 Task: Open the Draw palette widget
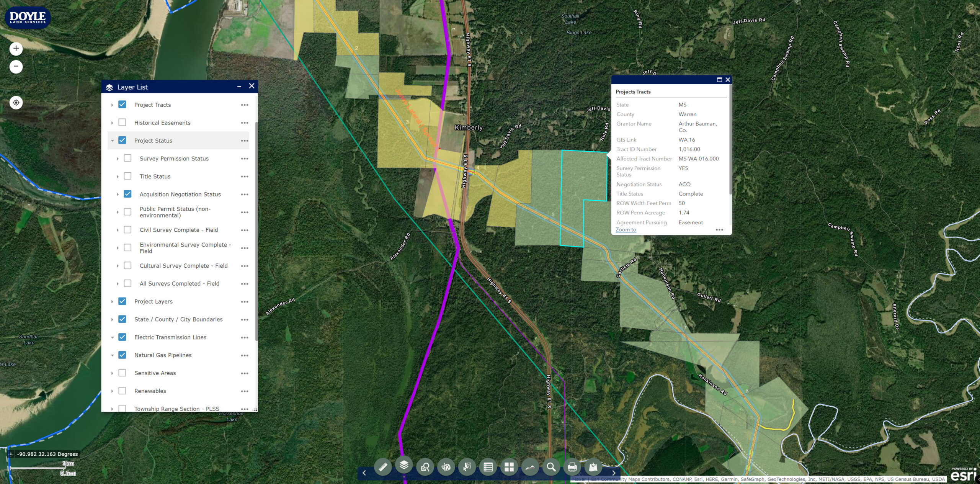[446, 467]
